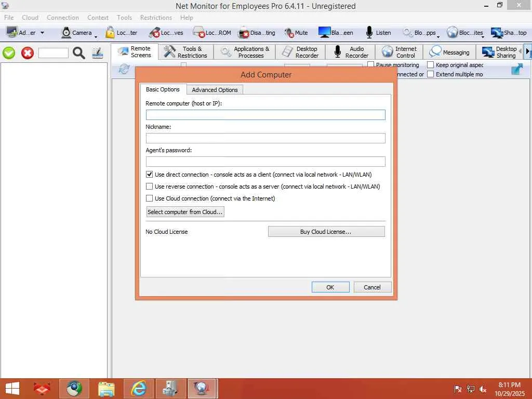Open the Help menu
The width and height of the screenshot is (532, 399).
click(x=187, y=17)
